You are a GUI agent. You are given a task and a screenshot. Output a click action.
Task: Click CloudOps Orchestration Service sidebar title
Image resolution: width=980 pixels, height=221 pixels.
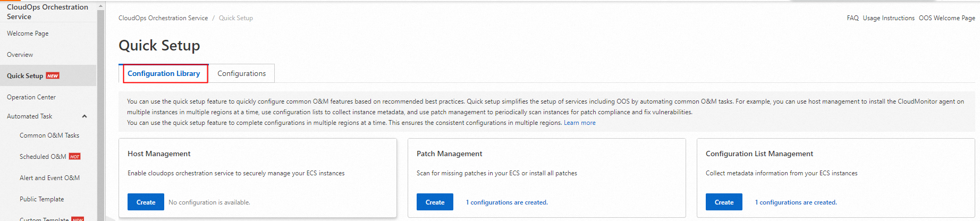(47, 12)
